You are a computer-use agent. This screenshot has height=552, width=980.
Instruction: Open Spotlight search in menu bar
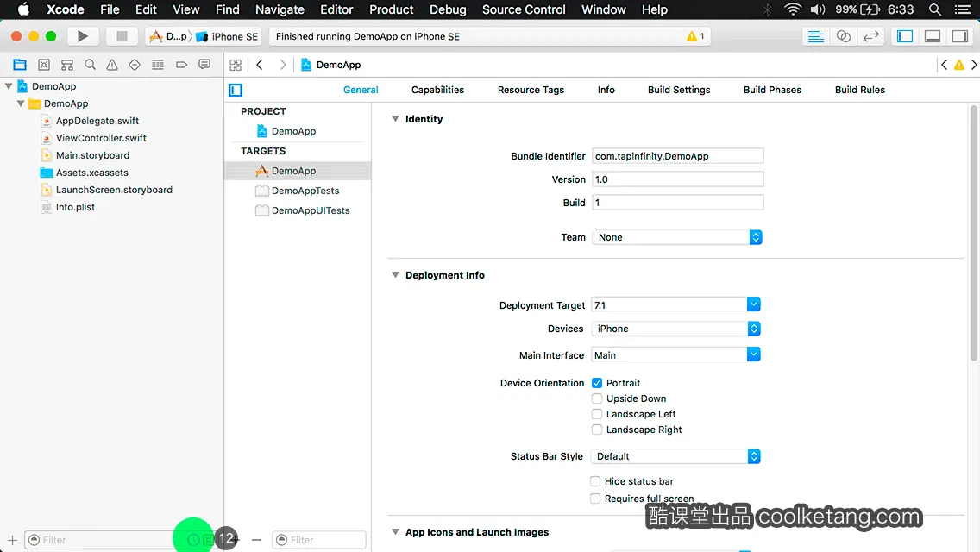935,9
